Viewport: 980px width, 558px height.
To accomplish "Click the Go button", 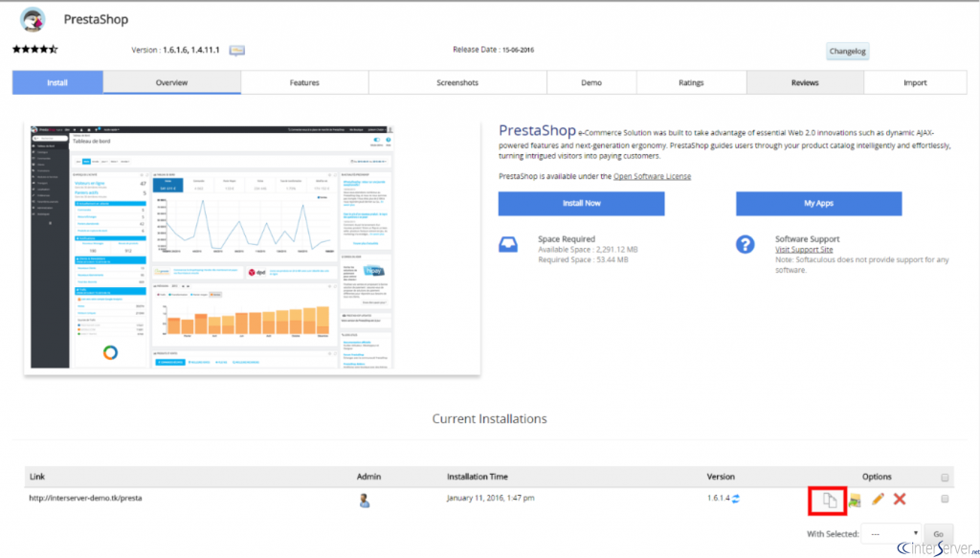I will [938, 534].
